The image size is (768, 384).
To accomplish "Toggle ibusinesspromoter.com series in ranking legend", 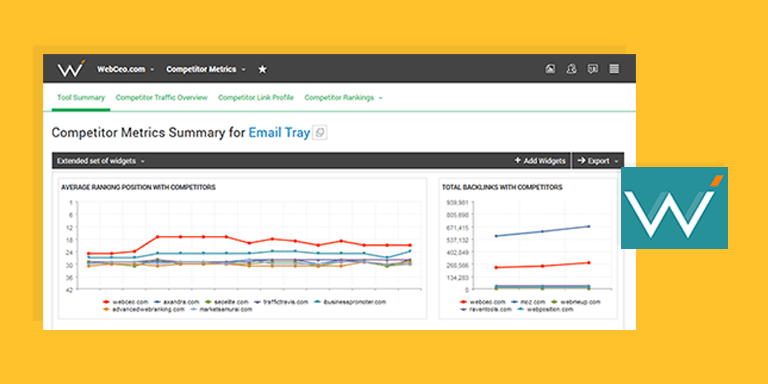I will coord(350,302).
